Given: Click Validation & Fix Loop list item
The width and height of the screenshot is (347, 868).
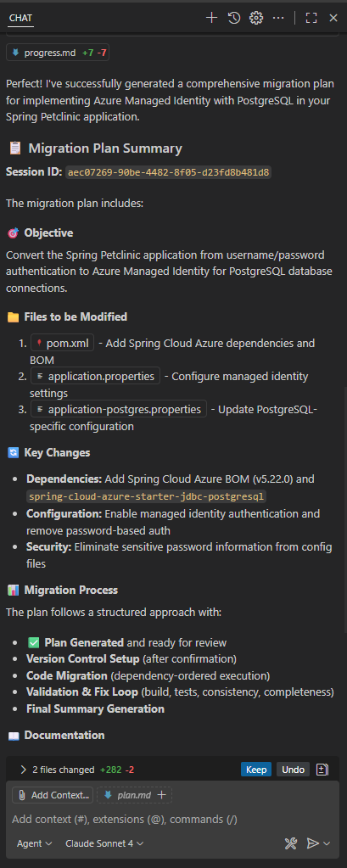Looking at the screenshot, I should pos(180,692).
